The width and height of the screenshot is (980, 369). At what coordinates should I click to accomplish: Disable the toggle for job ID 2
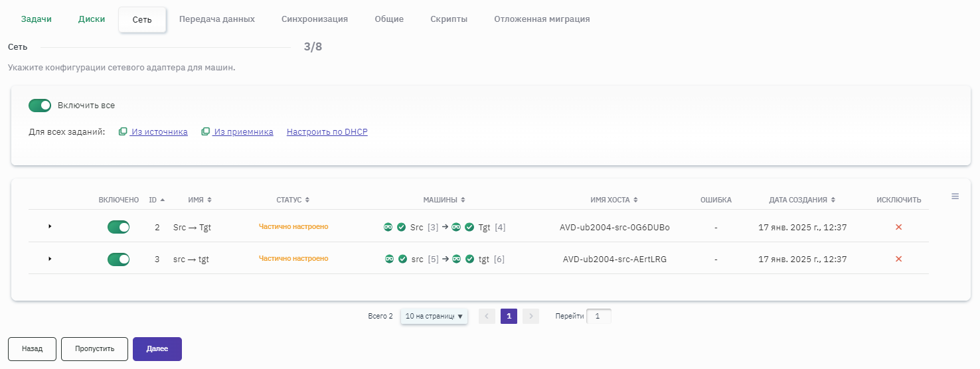click(x=118, y=228)
